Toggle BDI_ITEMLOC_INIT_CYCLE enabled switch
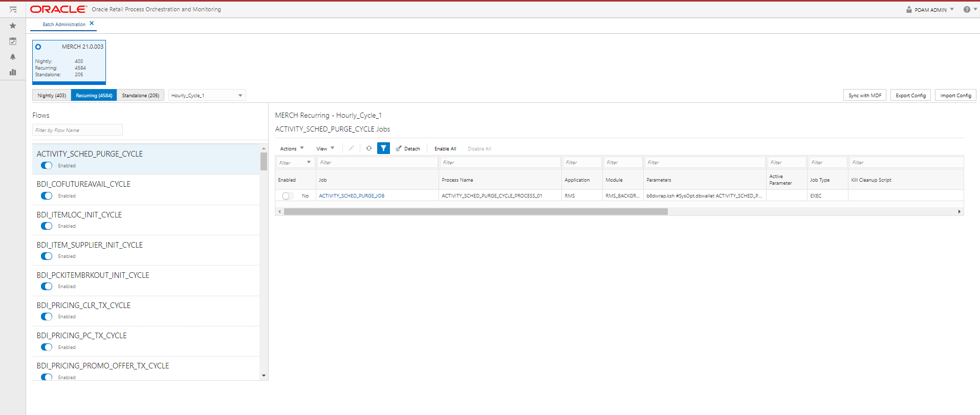Screen dimensions: 980x415 [x=47, y=226]
